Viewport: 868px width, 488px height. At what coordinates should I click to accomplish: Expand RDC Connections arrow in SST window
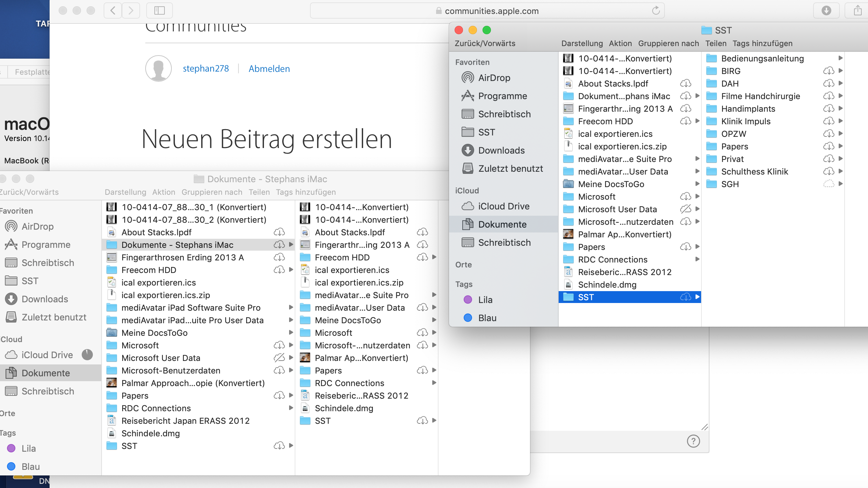point(697,259)
